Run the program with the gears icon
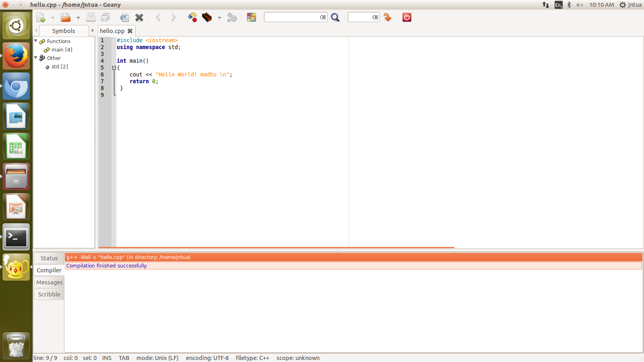The width and height of the screenshot is (644, 362). [232, 17]
